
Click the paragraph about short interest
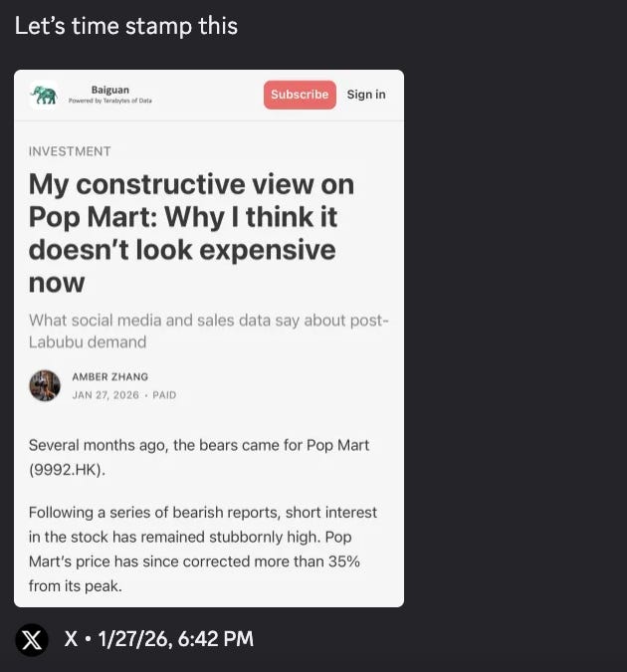pos(203,549)
